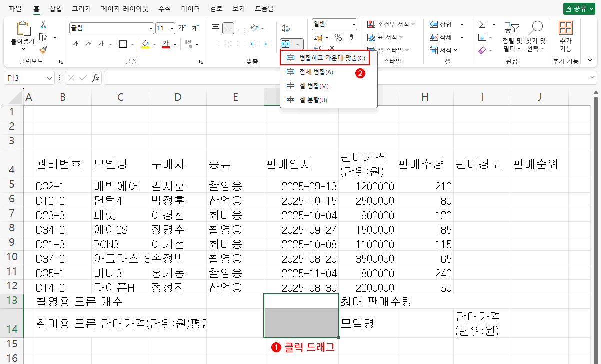Click the Add-ins (추가 기능) icon

click(565, 37)
